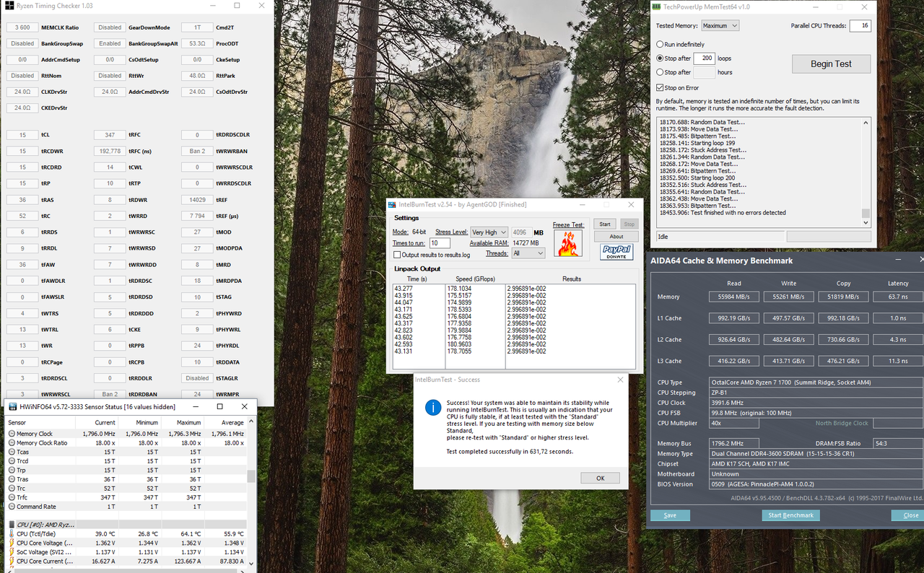Screen dimensions: 924x573
Task: Click the loops count field showing 200
Action: pos(704,58)
